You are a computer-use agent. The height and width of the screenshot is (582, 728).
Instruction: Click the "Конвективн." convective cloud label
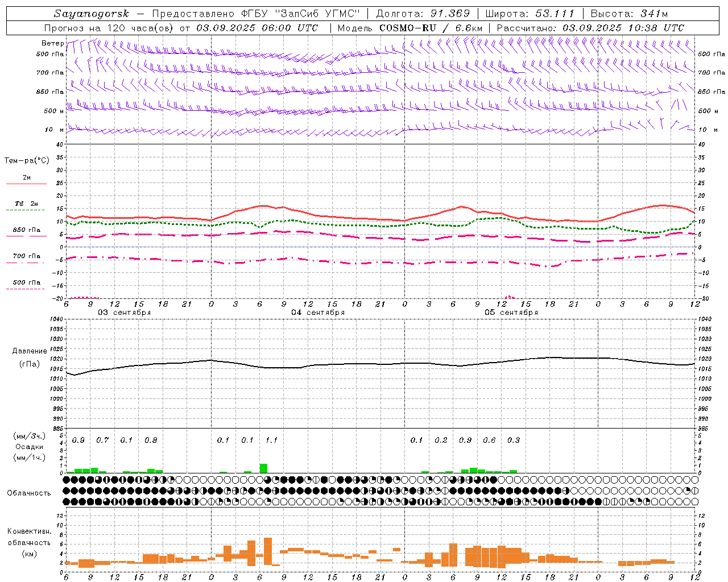[29, 532]
